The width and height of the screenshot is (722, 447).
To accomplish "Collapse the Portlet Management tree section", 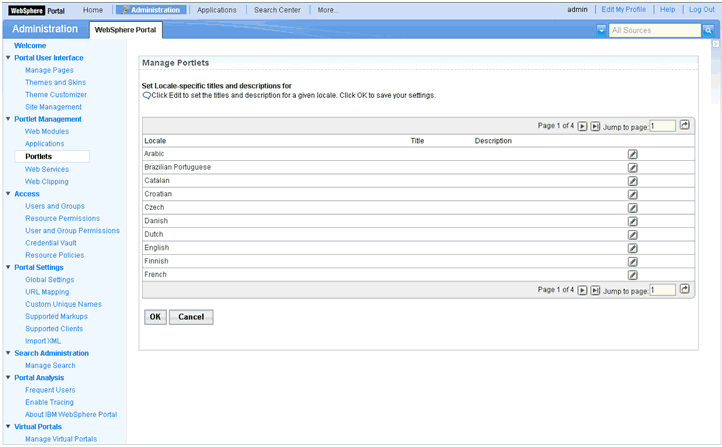I will pos(8,119).
